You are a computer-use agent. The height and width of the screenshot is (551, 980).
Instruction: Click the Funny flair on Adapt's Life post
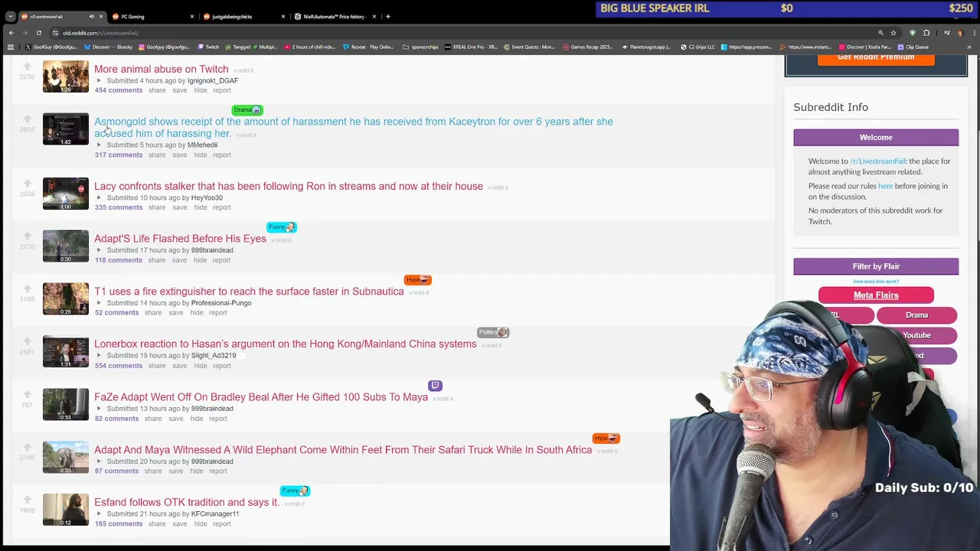281,227
